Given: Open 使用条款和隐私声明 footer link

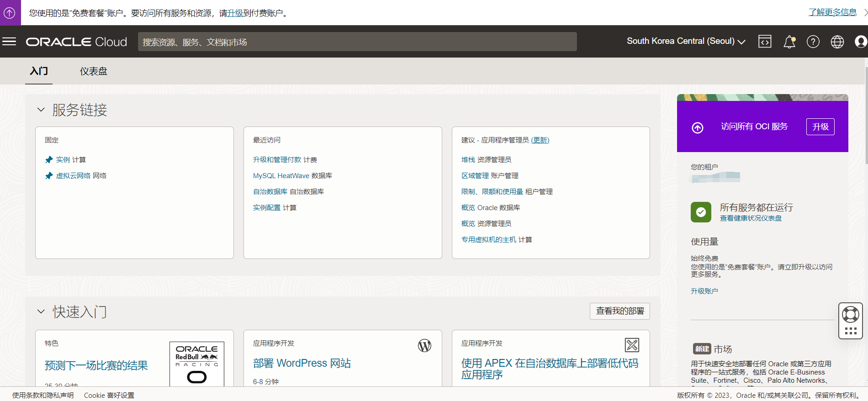Looking at the screenshot, I should (43, 395).
